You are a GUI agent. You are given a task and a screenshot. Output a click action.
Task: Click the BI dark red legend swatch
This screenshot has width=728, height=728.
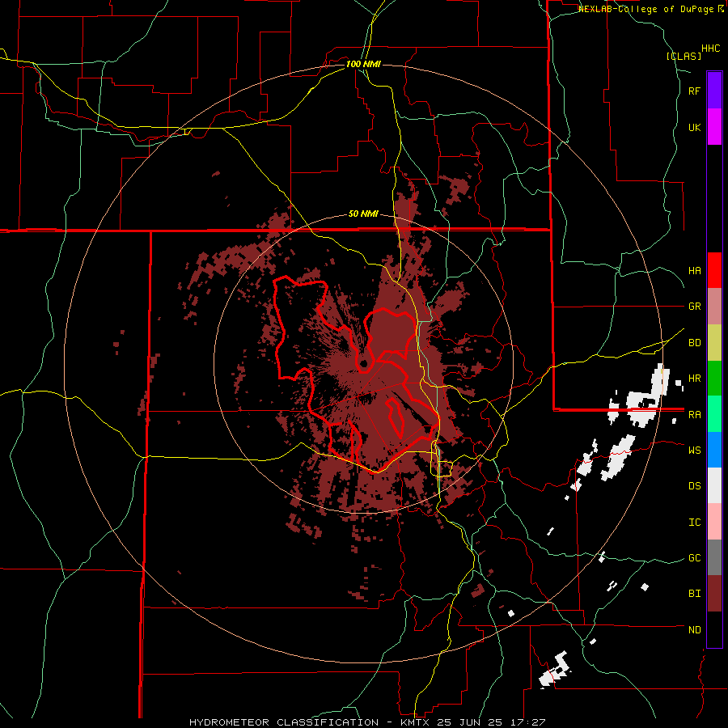(x=714, y=594)
